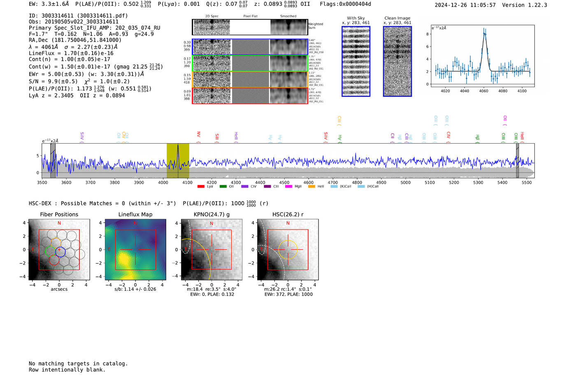This screenshot has width=576, height=392.
Task: Open the With Sky cutout image
Action: 356,61
